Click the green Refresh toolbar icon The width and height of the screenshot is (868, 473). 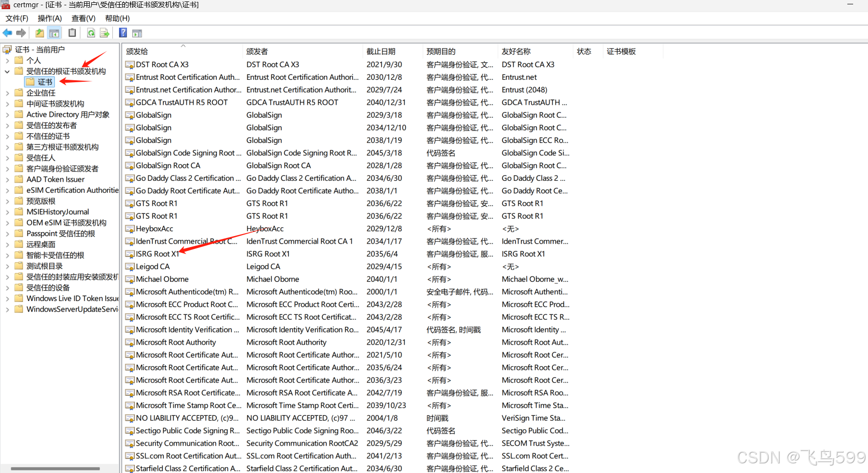point(91,33)
